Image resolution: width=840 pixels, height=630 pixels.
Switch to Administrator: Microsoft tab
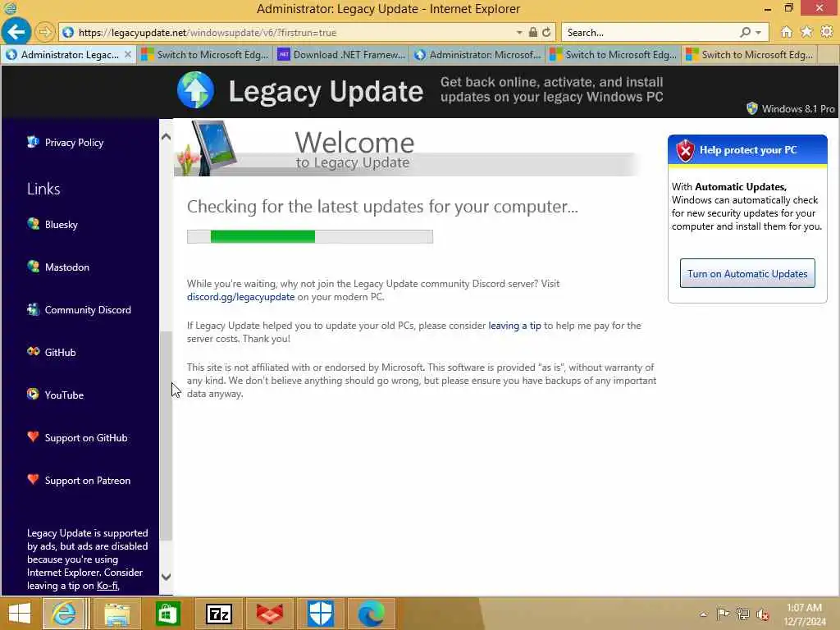(477, 55)
